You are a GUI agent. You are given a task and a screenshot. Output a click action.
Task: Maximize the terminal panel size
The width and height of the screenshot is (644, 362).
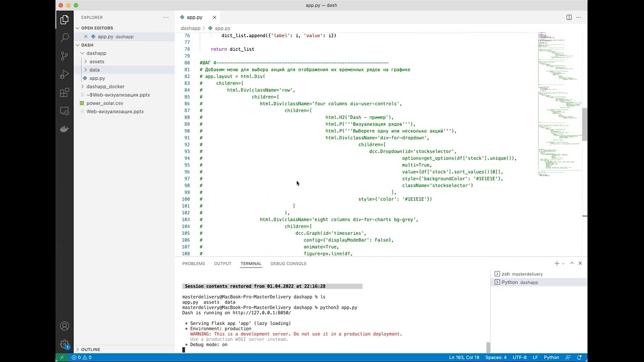point(572,263)
